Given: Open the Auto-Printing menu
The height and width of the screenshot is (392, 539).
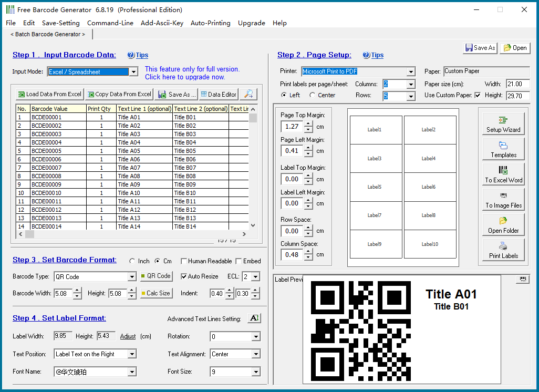Looking at the screenshot, I should pos(210,23).
